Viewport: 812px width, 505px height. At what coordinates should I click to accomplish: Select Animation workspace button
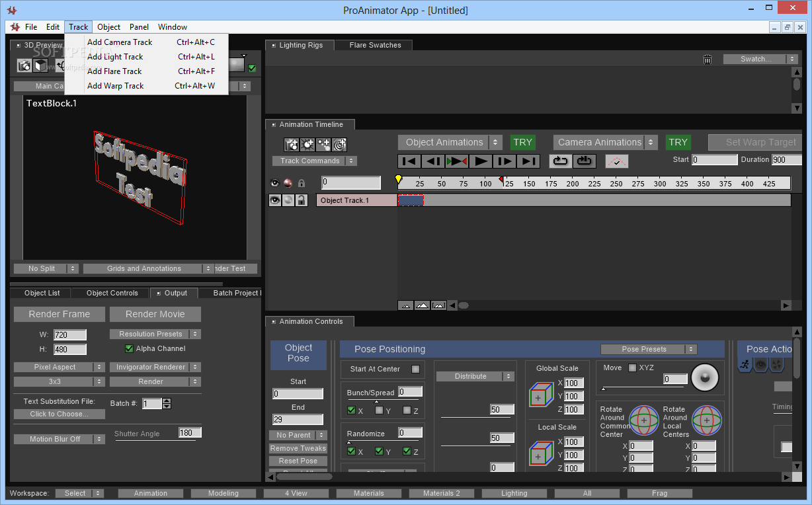pyautogui.click(x=151, y=493)
